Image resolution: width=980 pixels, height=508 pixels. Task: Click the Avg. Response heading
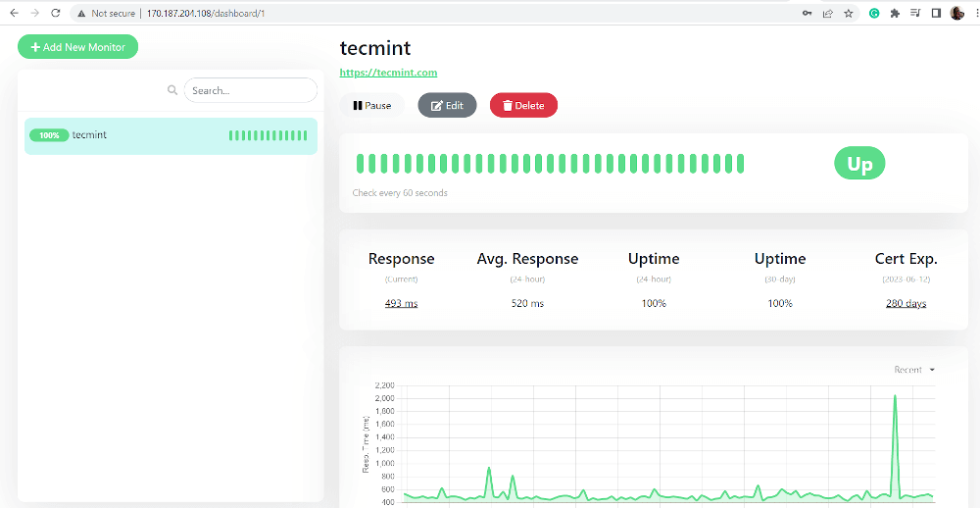527,258
